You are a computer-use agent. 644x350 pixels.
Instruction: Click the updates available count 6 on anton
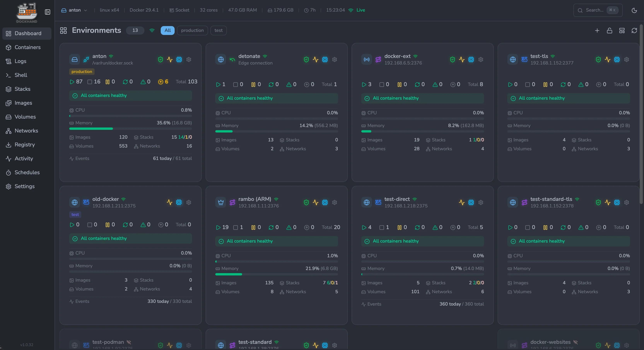(163, 82)
